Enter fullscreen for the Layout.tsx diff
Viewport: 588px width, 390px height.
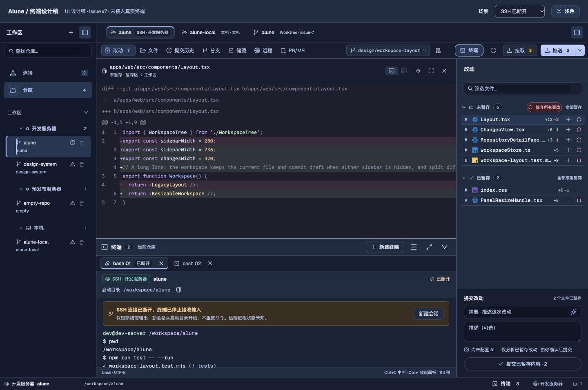point(431,71)
